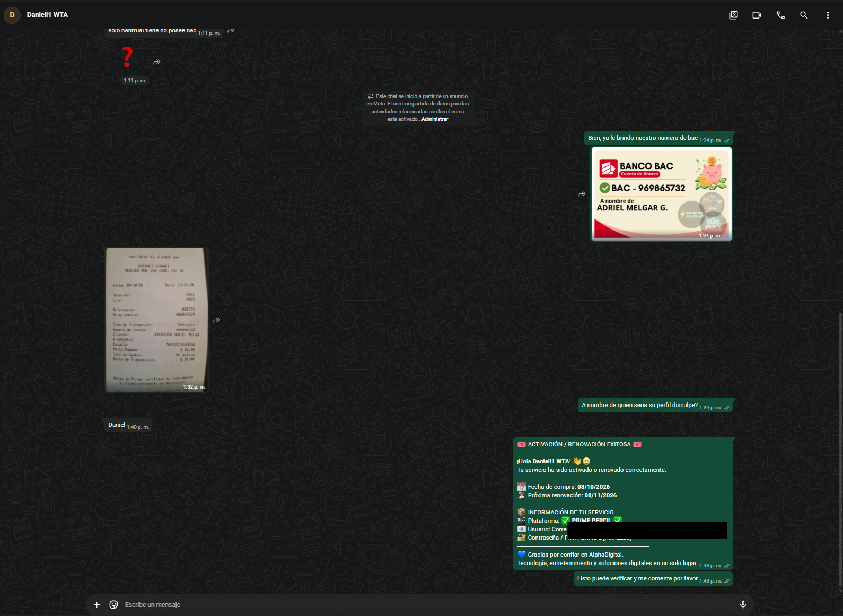Click the "D" contact avatar
The image size is (843, 616).
pos(12,15)
